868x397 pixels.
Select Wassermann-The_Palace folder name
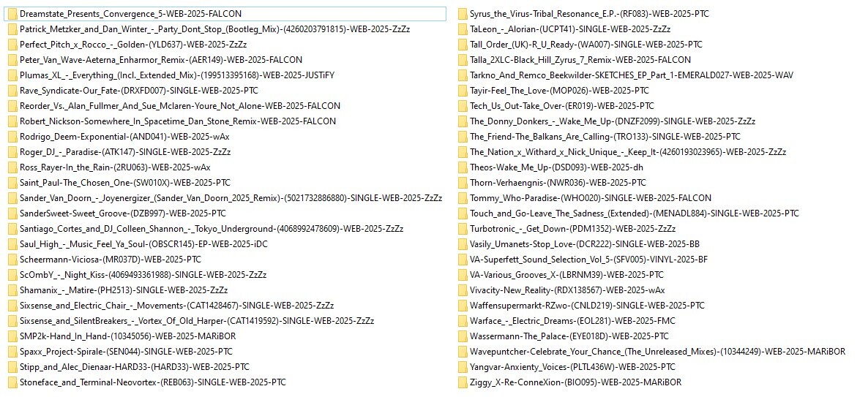point(569,336)
